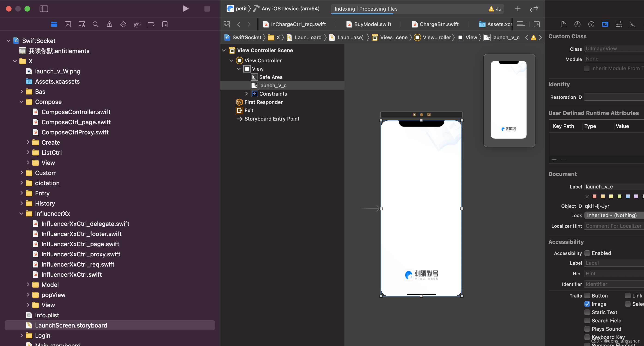This screenshot has height=346, width=644.
Task: Select the red label color swatch
Action: pyautogui.click(x=595, y=196)
